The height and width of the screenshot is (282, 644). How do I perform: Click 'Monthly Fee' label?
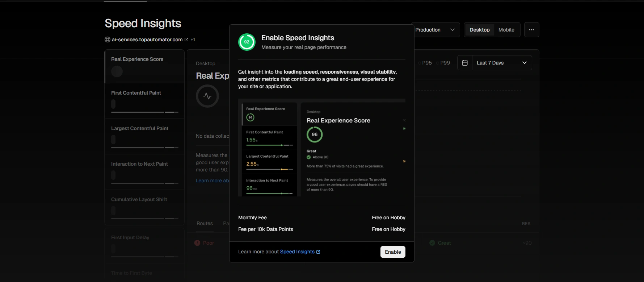[x=252, y=217]
